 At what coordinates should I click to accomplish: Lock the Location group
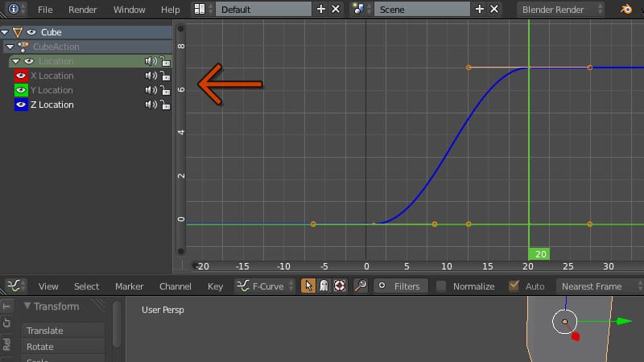[165, 61]
